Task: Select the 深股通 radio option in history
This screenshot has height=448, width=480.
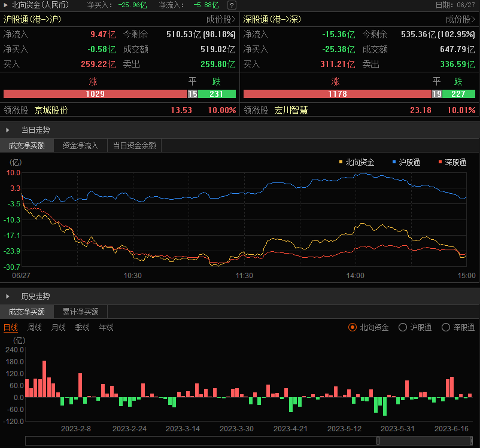Action: tap(446, 327)
